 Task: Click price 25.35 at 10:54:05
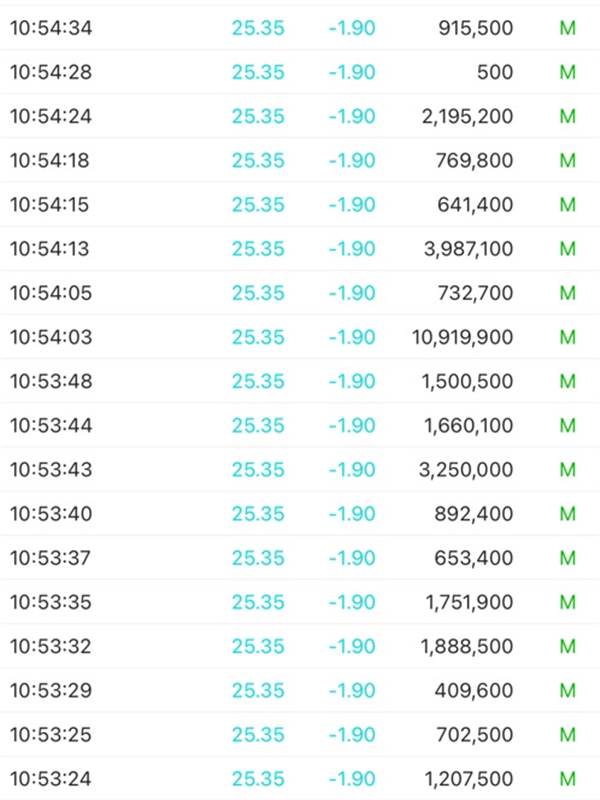tap(258, 293)
